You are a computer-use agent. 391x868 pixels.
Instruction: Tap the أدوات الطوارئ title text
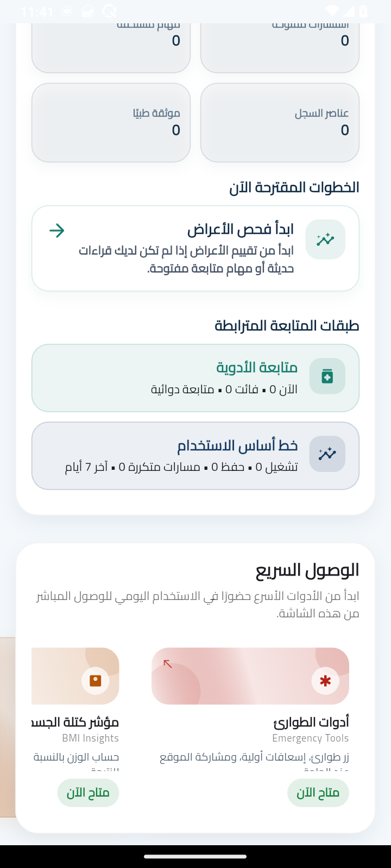[311, 722]
